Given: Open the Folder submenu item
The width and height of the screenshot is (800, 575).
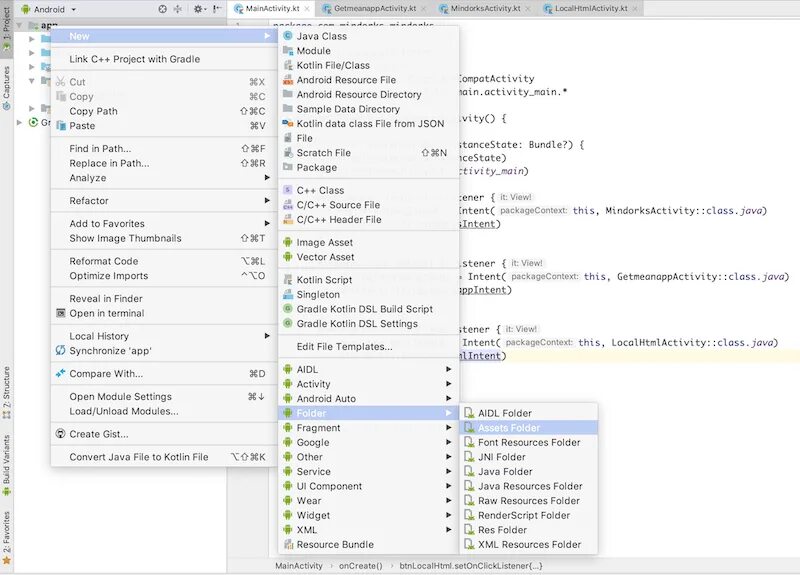Looking at the screenshot, I should pyautogui.click(x=368, y=413).
